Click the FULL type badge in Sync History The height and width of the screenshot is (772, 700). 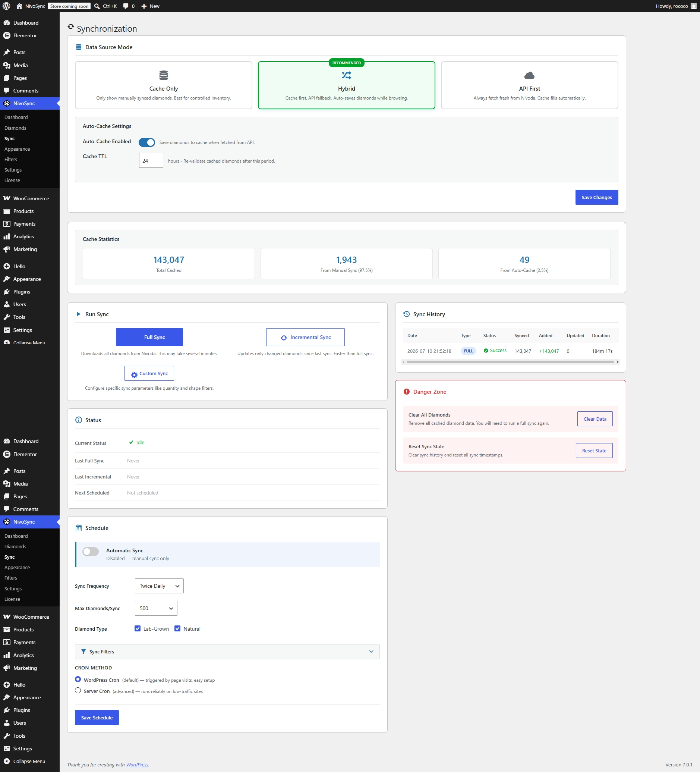tap(468, 351)
